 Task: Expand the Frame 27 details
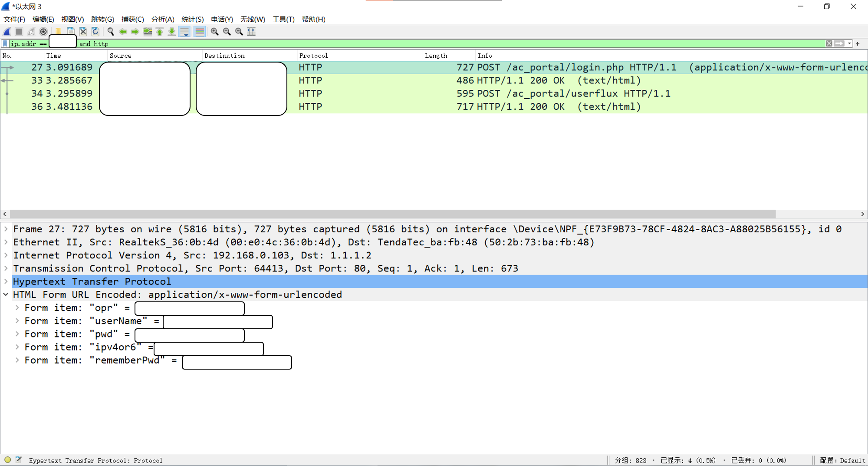tap(6, 229)
